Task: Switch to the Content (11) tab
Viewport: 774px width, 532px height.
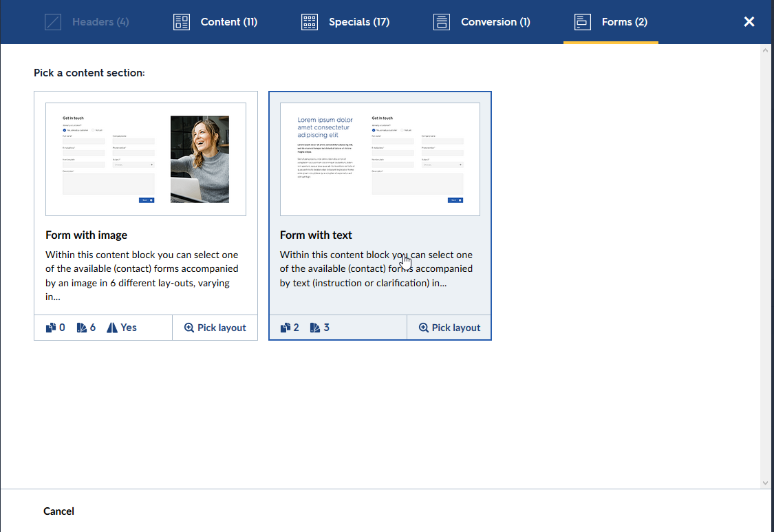Action: [215, 22]
